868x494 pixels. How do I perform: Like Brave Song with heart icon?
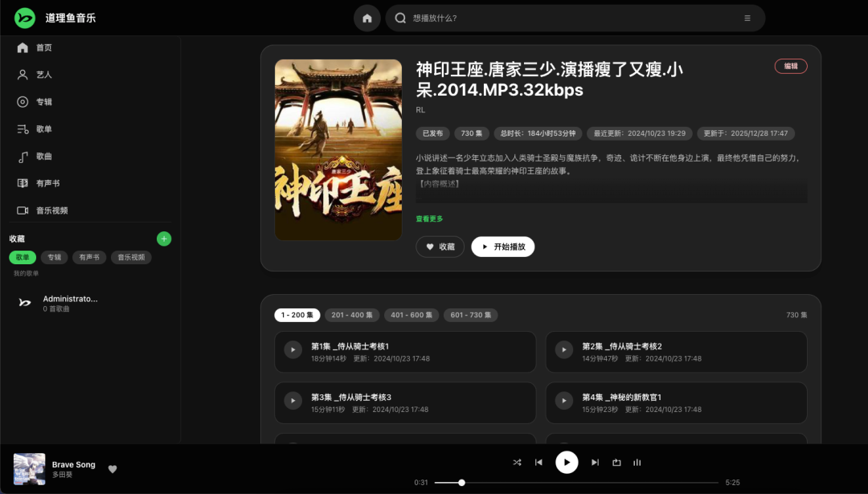point(113,469)
